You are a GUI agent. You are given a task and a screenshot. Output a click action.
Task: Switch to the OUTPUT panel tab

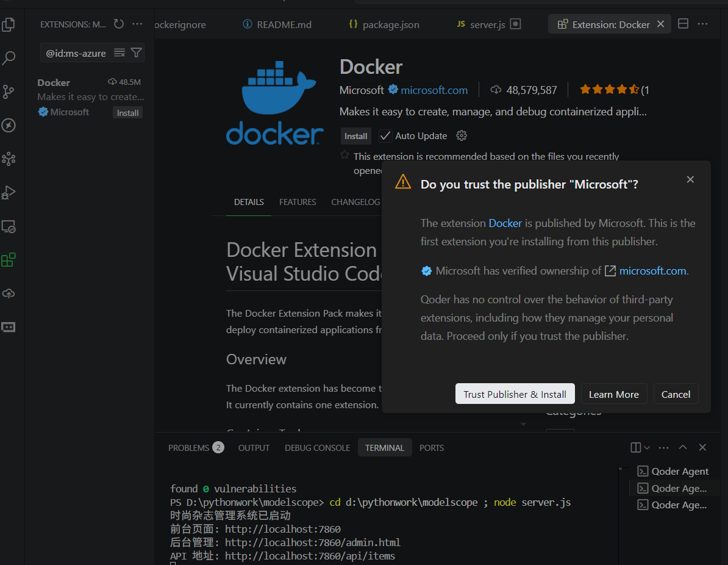[254, 448]
